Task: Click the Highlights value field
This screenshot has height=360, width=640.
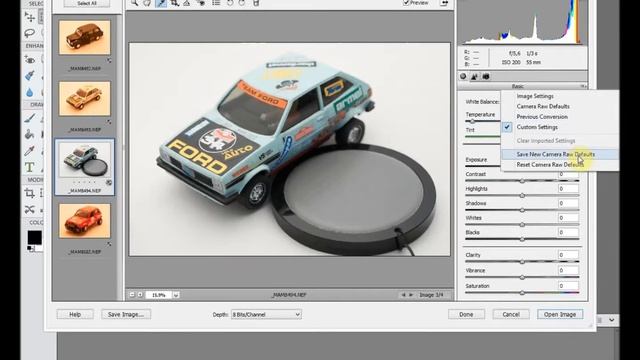Action: (x=568, y=189)
